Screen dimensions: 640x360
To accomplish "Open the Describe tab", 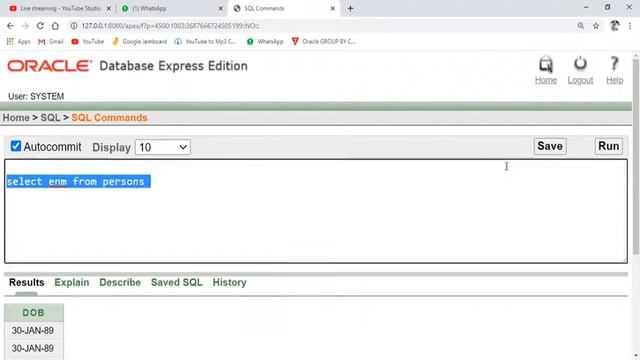I will click(x=120, y=282).
